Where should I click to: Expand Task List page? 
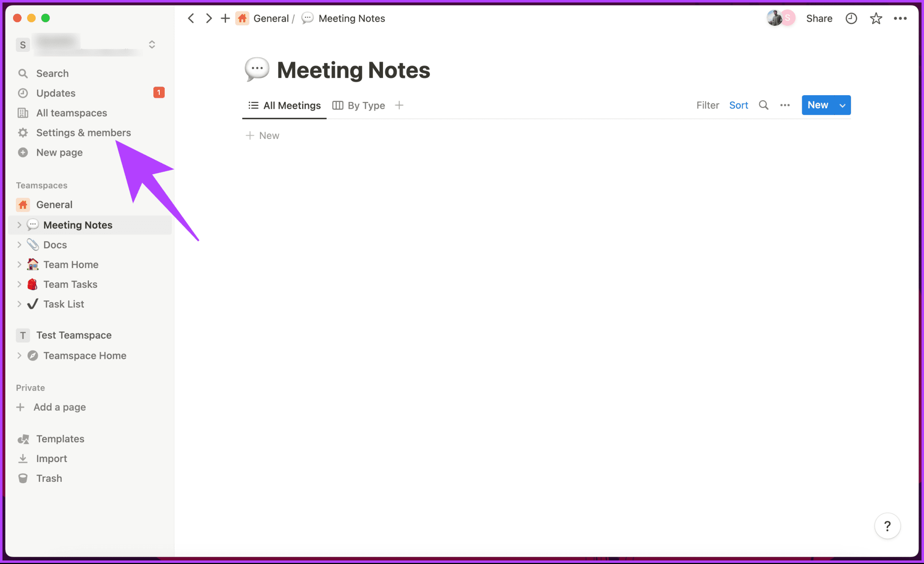pos(19,304)
